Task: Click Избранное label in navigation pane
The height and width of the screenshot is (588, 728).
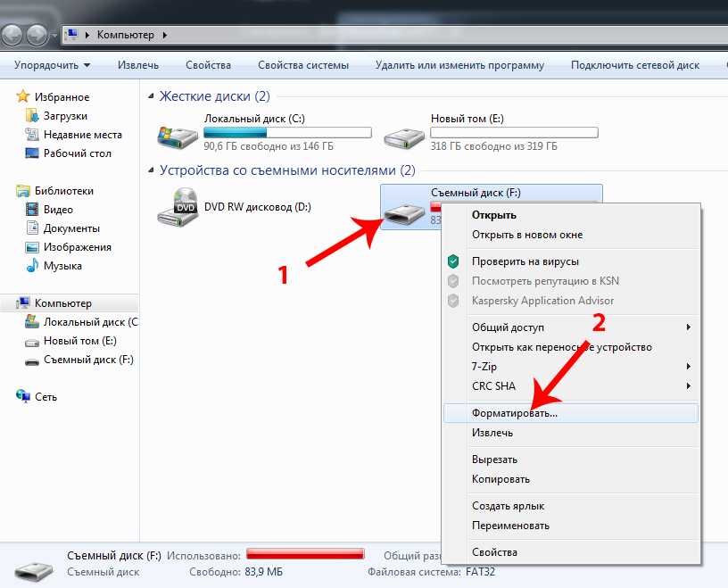Action: click(62, 97)
